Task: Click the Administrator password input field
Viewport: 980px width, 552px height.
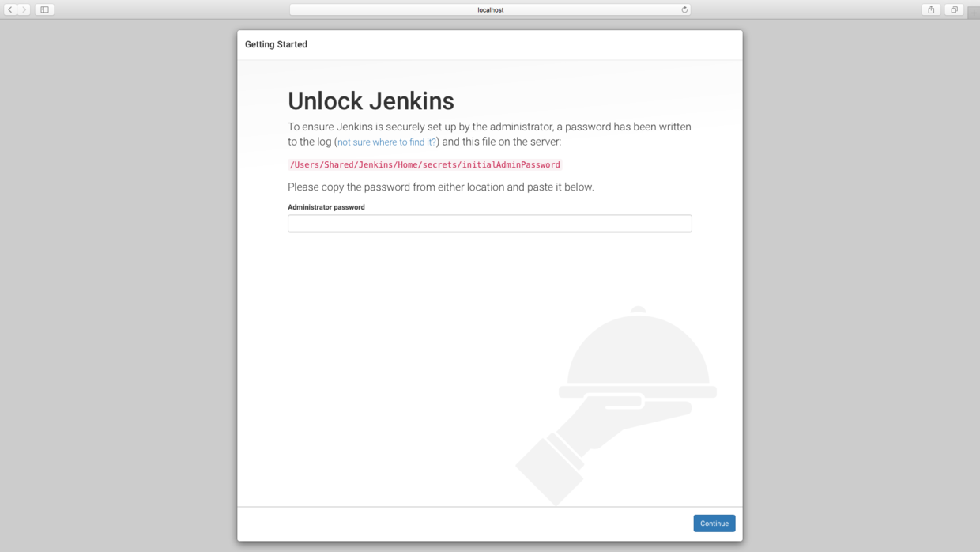Action: click(x=489, y=223)
